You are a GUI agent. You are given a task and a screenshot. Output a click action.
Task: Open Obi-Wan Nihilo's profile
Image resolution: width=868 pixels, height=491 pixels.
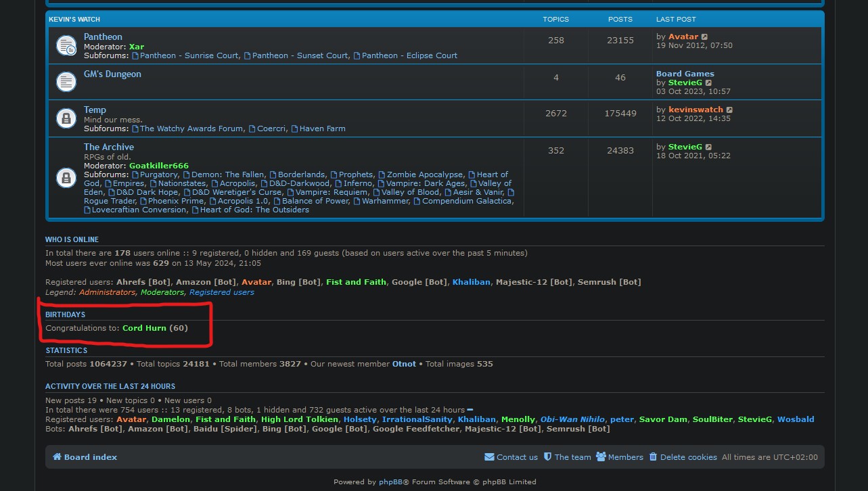point(573,419)
